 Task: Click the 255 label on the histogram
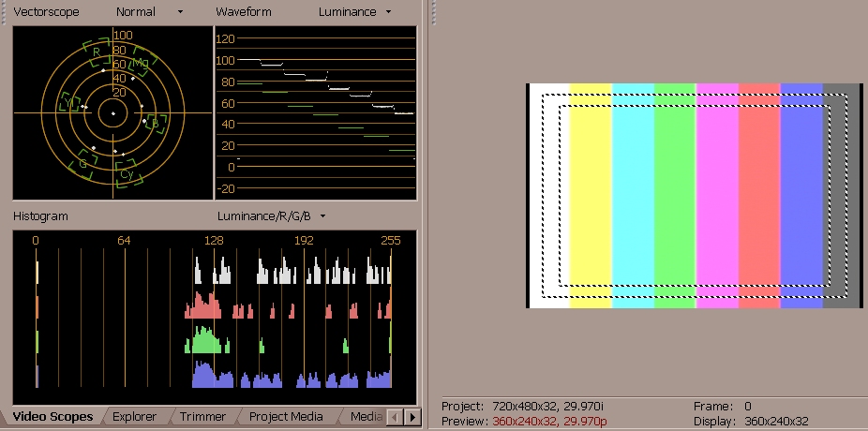click(391, 241)
